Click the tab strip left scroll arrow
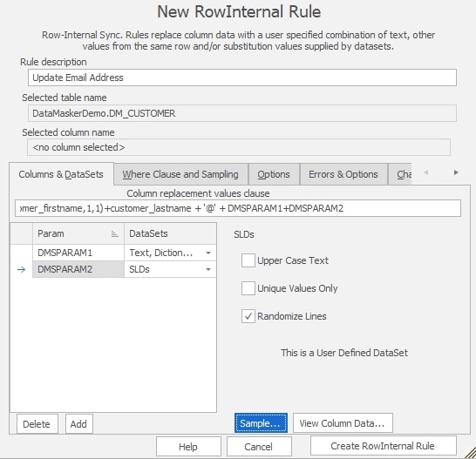Image resolution: width=476 pixels, height=459 pixels. click(x=426, y=172)
